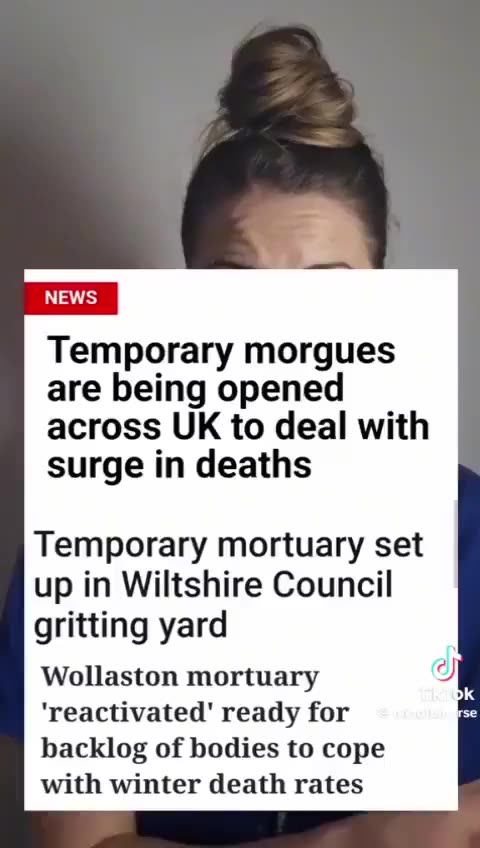Open the Wollaston mortuary 'reactivated' headline
The image size is (480, 848).
(212, 731)
